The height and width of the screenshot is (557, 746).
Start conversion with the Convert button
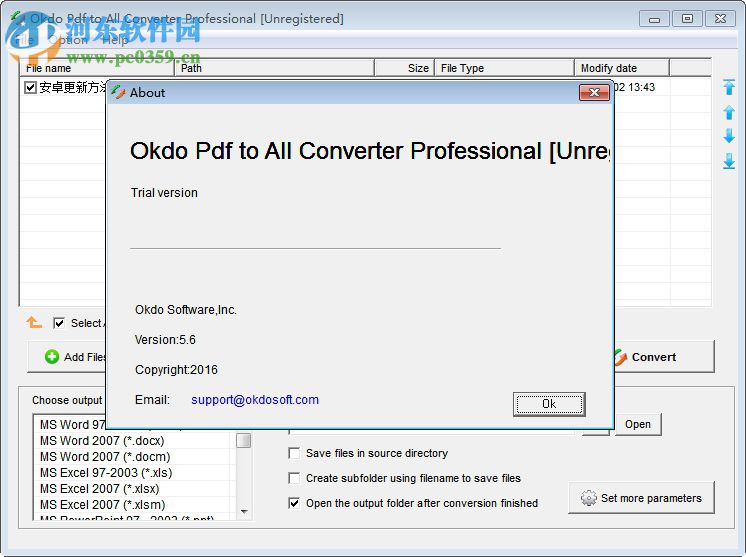[665, 356]
